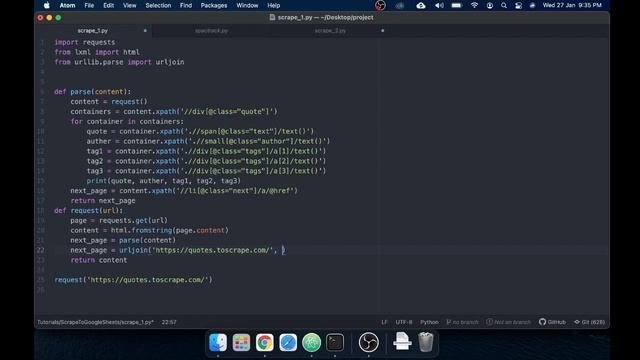
Task: Click 'def request(url):' line
Action: pos(89,210)
